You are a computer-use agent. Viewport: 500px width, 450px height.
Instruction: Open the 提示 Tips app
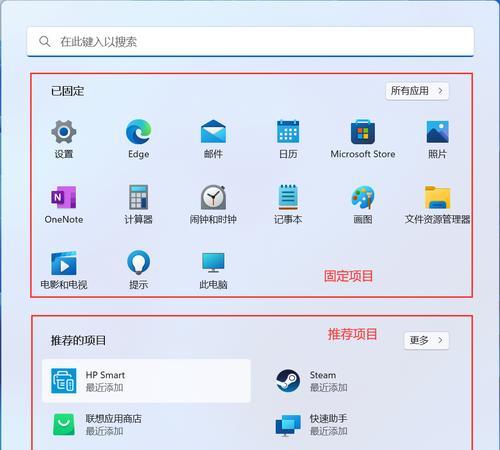pyautogui.click(x=138, y=270)
